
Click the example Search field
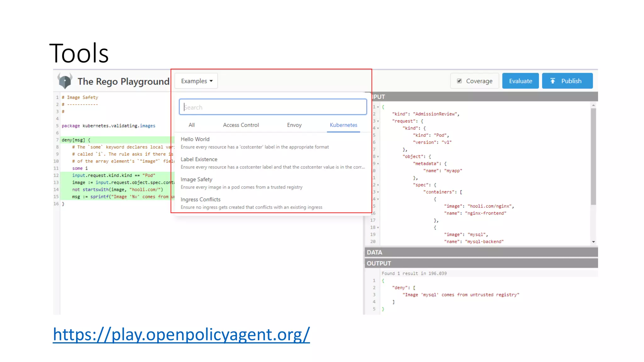click(273, 107)
